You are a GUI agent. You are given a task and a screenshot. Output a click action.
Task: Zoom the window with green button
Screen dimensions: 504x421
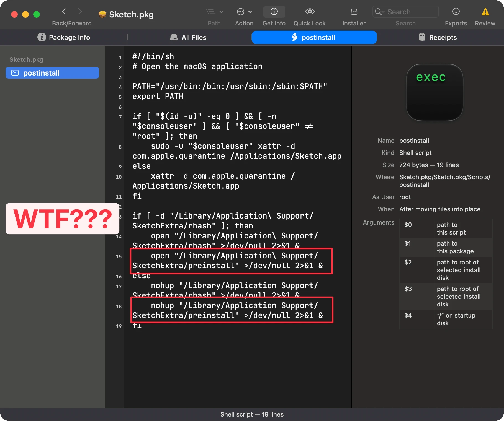[37, 14]
